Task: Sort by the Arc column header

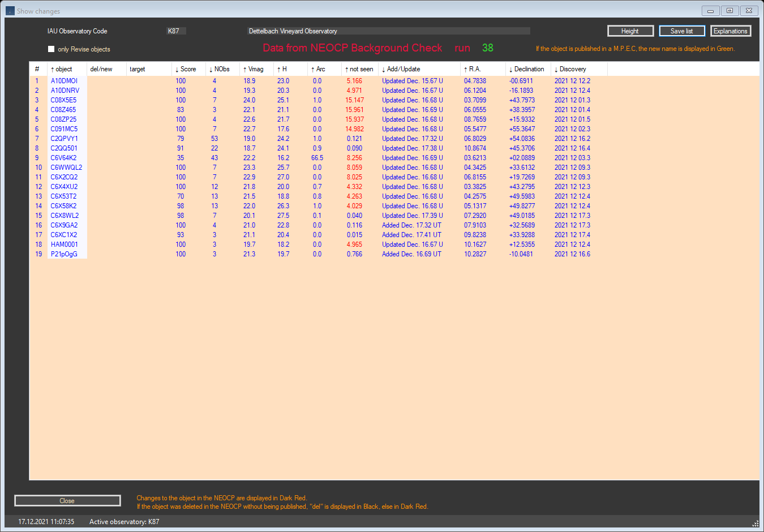Action: pyautogui.click(x=324, y=69)
